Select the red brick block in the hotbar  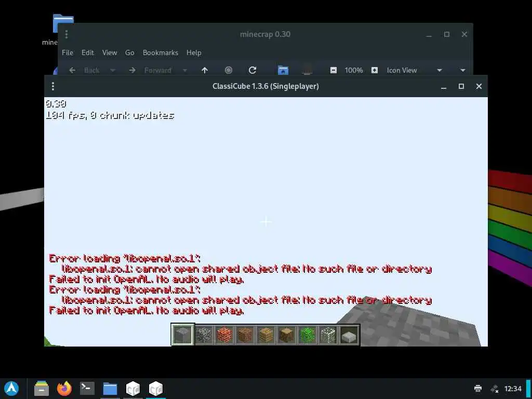pos(224,335)
